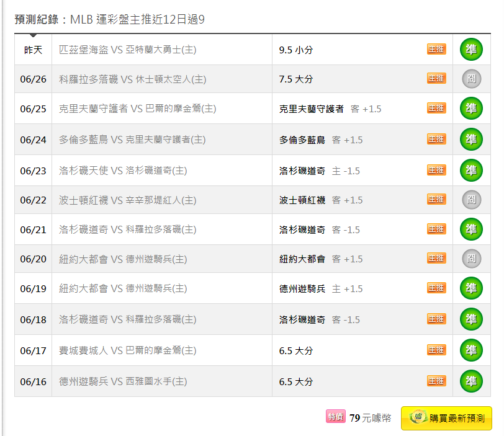Open 06/18 matchup 洛杉磯道奇 VS 科羅拉多落磯(主)
The image size is (504, 436).
(128, 319)
